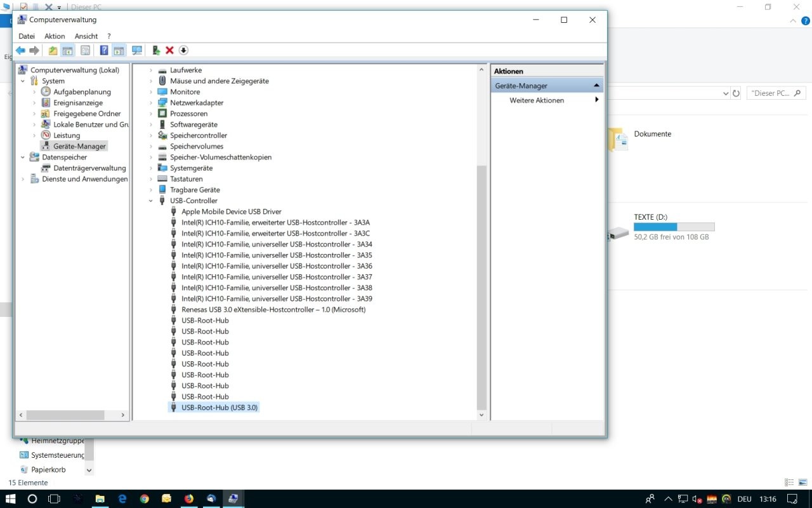Open the Properties toolbar icon
The height and width of the screenshot is (508, 812).
pyautogui.click(x=85, y=50)
